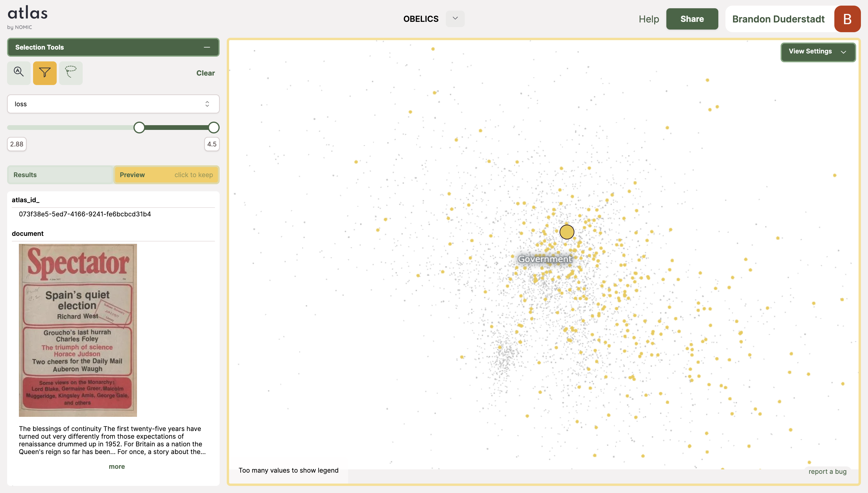Click the right slider handle for loss
This screenshot has height=493, width=868.
[x=213, y=128]
